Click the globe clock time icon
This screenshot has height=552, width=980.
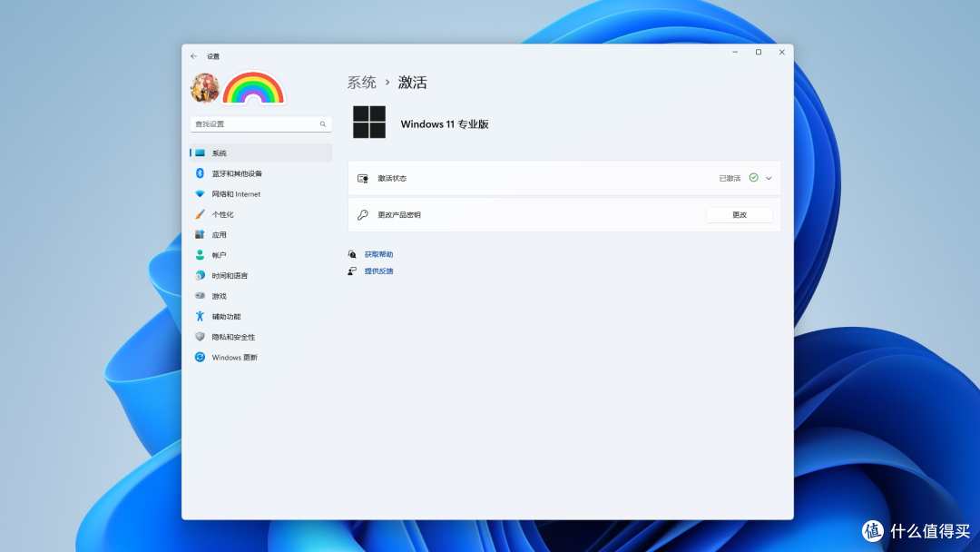coord(200,275)
